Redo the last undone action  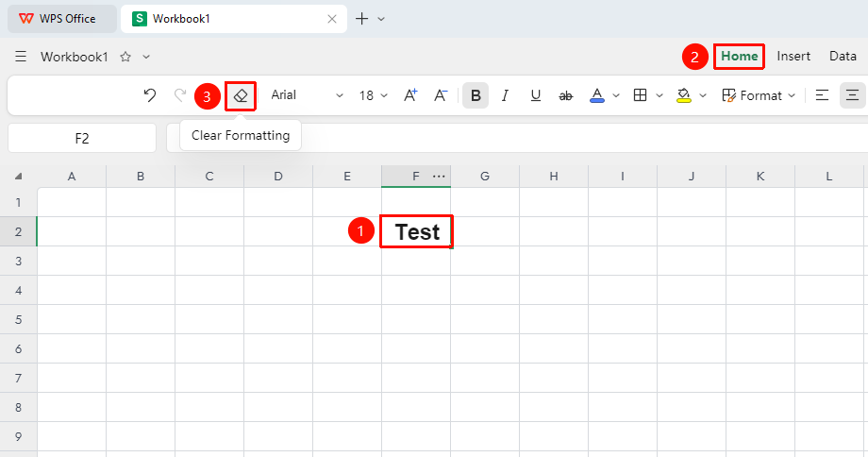click(x=180, y=95)
